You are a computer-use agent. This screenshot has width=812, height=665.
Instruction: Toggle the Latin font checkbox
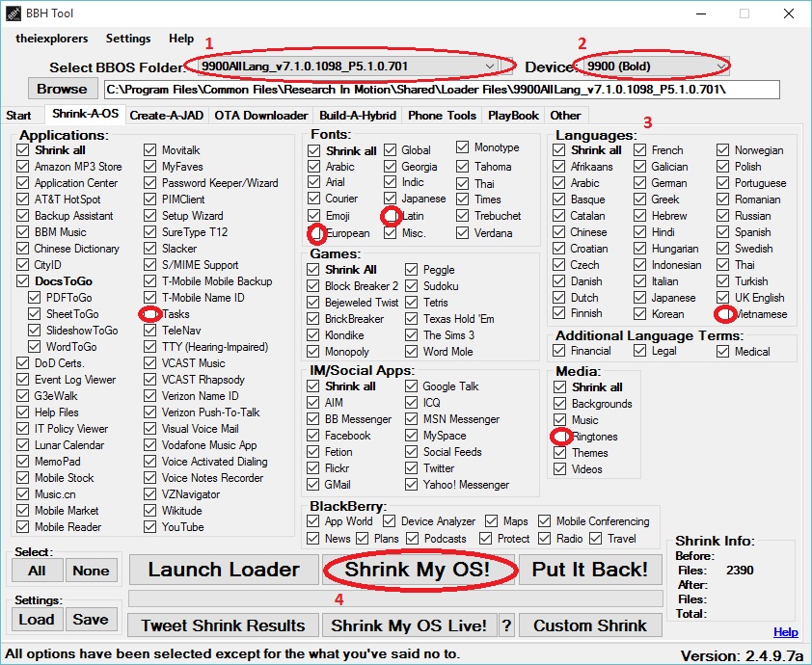pyautogui.click(x=391, y=216)
